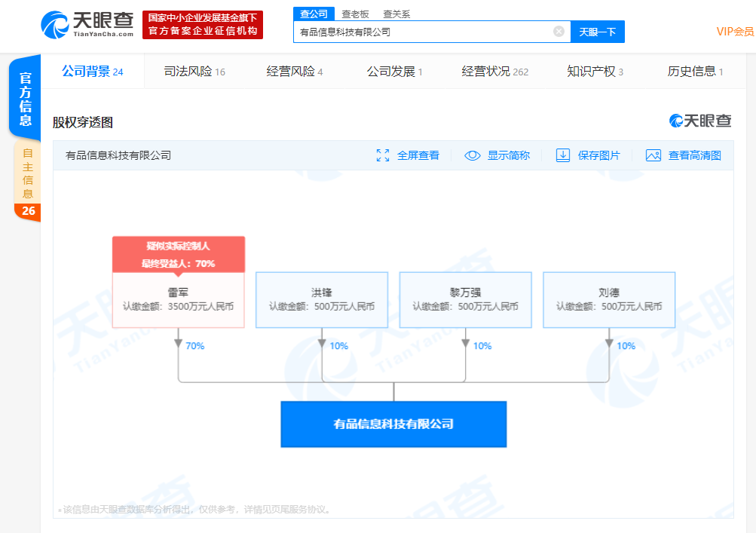Viewport: 756px width, 533px height.
Task: Click the 查看高清图 image icon
Action: [653, 155]
